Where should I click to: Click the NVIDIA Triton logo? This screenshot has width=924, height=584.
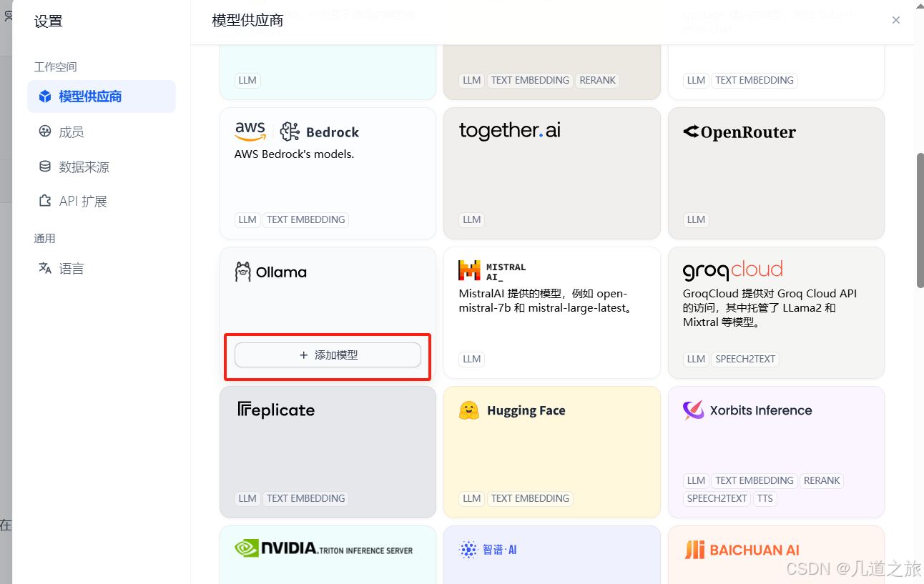point(324,549)
